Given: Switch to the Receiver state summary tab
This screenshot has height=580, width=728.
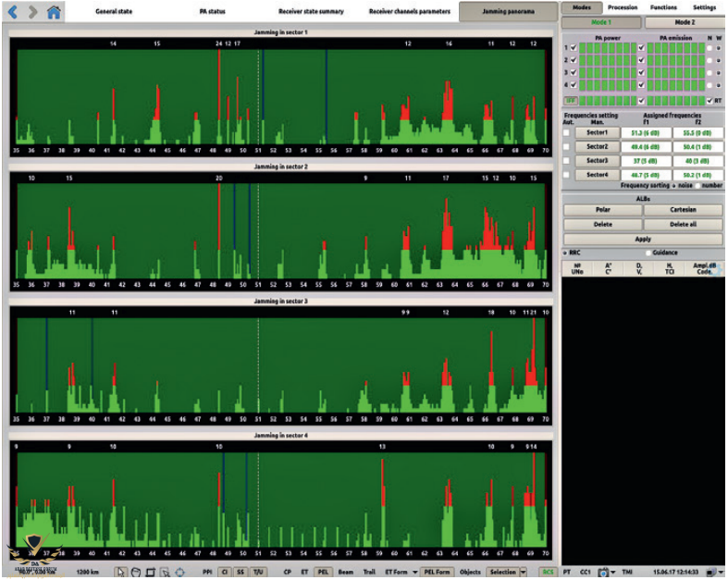Looking at the screenshot, I should coord(311,12).
